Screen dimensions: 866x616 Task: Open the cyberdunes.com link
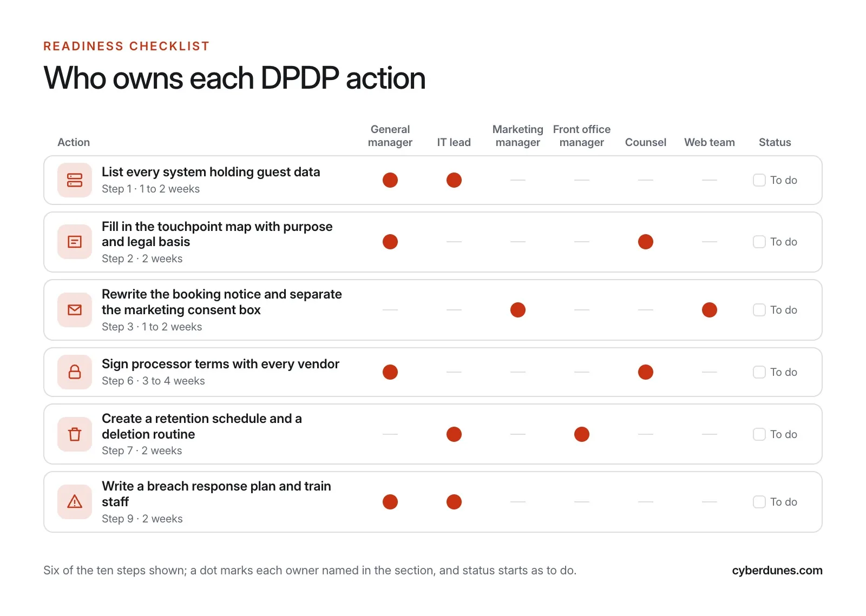(x=777, y=571)
